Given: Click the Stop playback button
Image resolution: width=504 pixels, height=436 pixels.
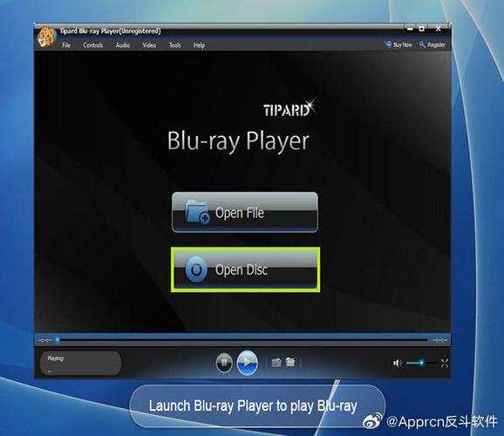Looking at the screenshot, I should tap(224, 363).
